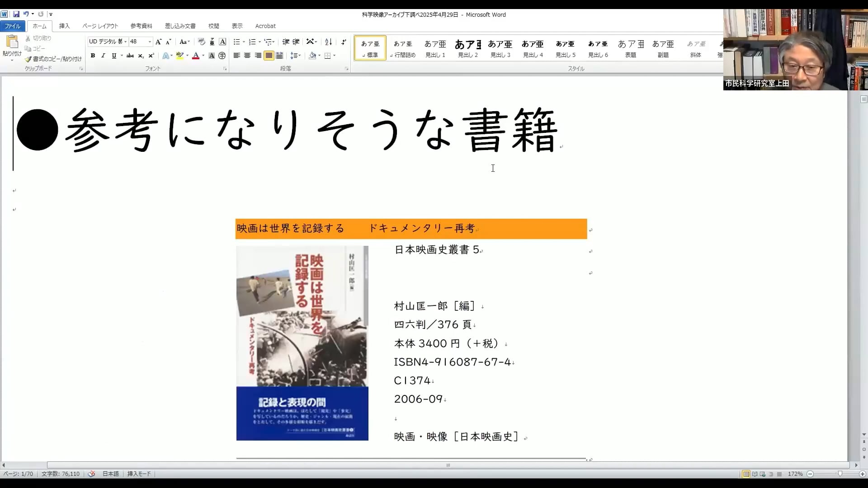
Task: Click the book cover image thumbnail
Action: [x=302, y=343]
